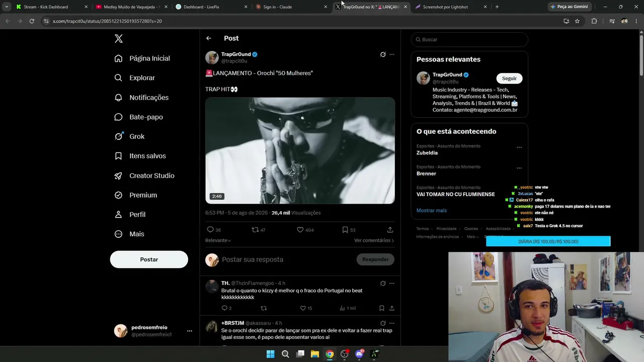Click the Postar button
The image size is (644, 362).
pos(149,259)
